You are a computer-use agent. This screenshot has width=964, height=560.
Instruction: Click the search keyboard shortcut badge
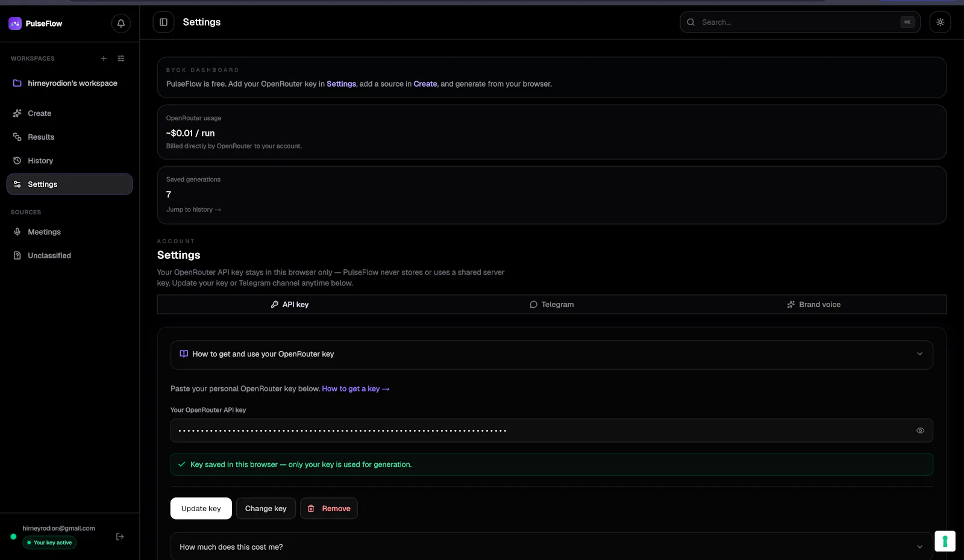pyautogui.click(x=907, y=22)
